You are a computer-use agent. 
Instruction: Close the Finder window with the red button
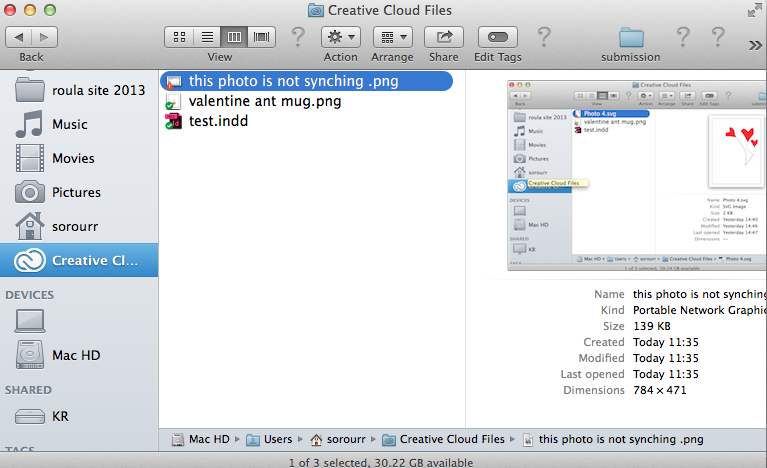point(10,10)
